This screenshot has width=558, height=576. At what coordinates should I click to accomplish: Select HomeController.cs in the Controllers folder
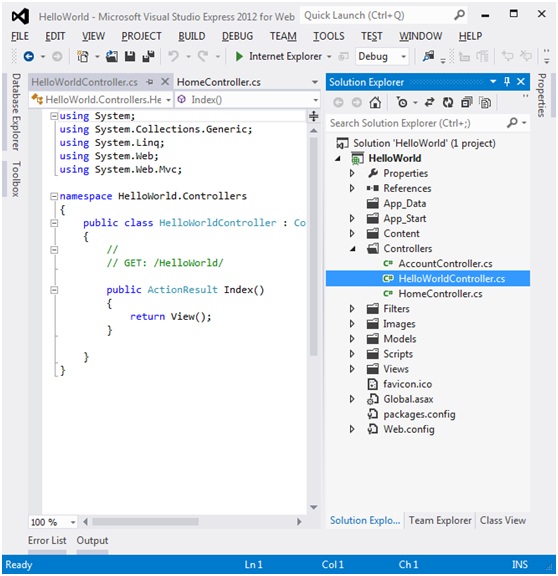pos(440,294)
